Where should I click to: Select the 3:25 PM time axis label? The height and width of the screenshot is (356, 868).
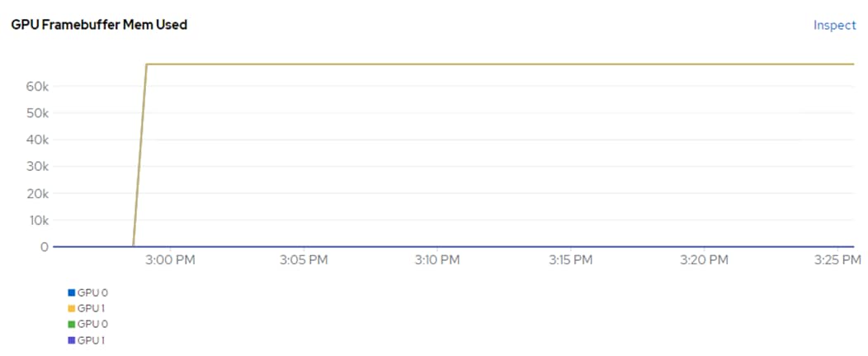[x=838, y=260]
